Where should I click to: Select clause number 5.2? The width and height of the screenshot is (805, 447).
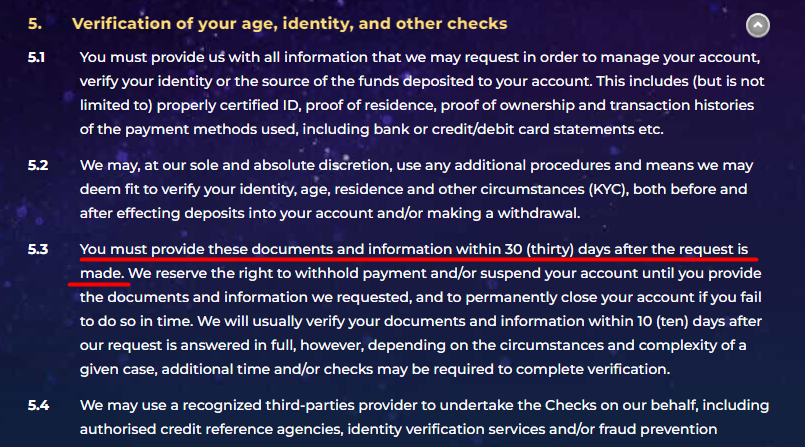37,165
